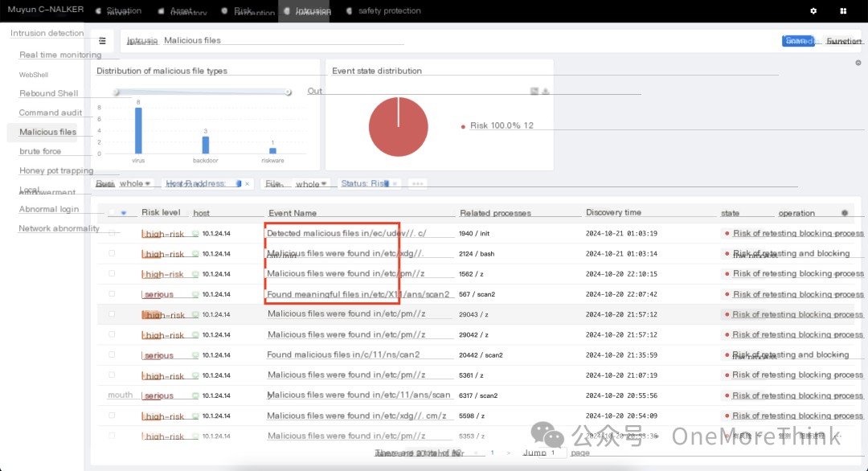Tick the checkbox for the 567 / scan2 row
Screen dimensions: 868x471
coord(112,294)
